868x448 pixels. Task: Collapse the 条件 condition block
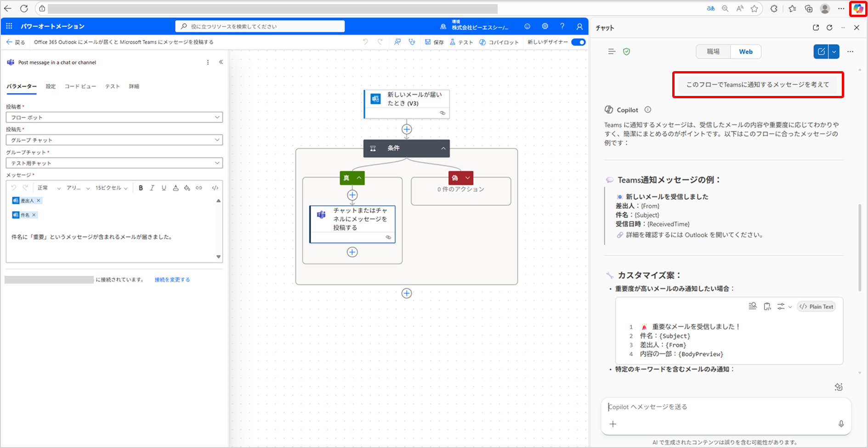443,148
